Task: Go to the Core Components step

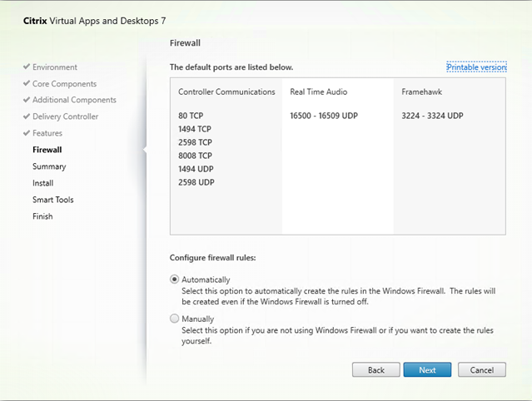Action: 64,84
